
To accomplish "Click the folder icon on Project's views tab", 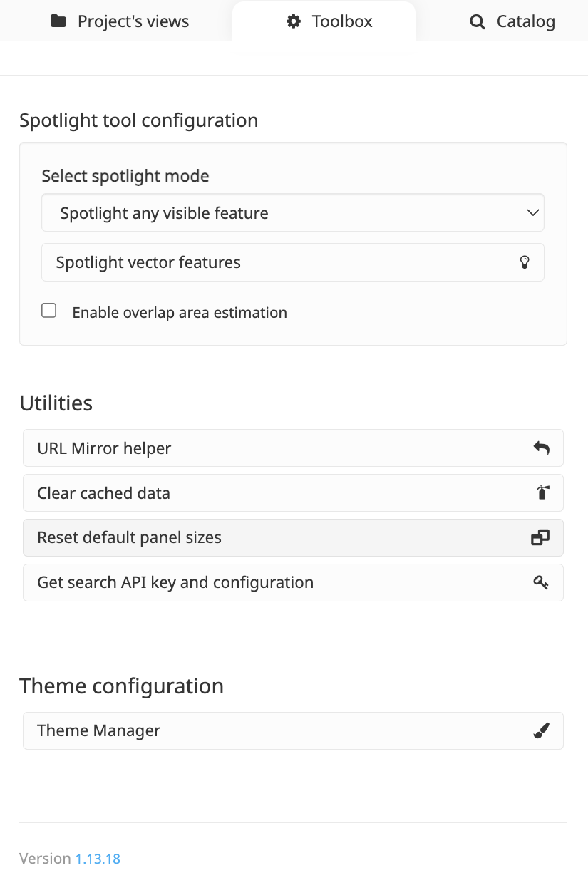I will pos(58,21).
